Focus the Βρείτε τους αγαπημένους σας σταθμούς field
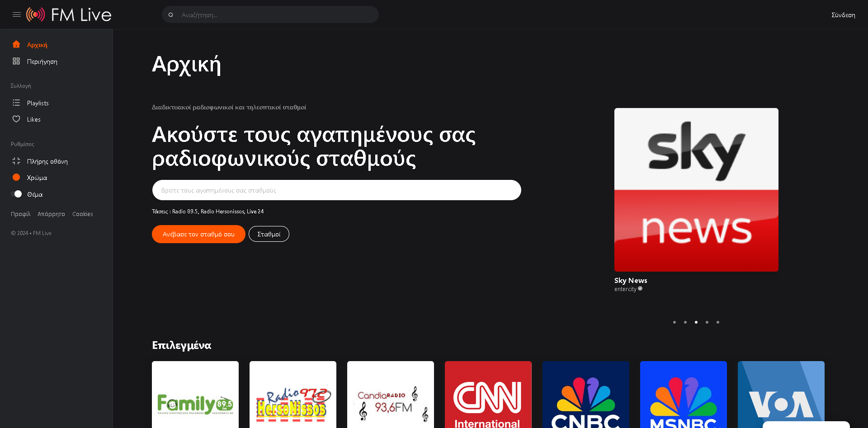 click(336, 190)
